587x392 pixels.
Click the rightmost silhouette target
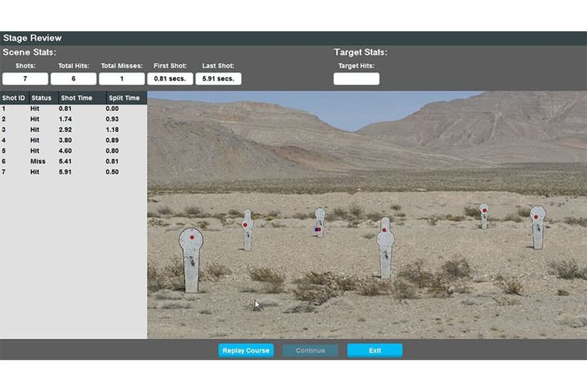tap(537, 225)
